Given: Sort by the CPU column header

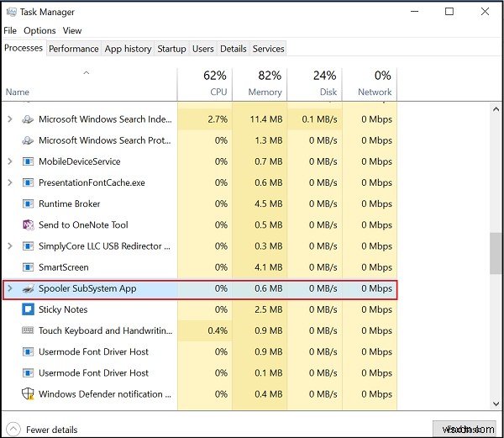Looking at the screenshot, I should (x=205, y=83).
